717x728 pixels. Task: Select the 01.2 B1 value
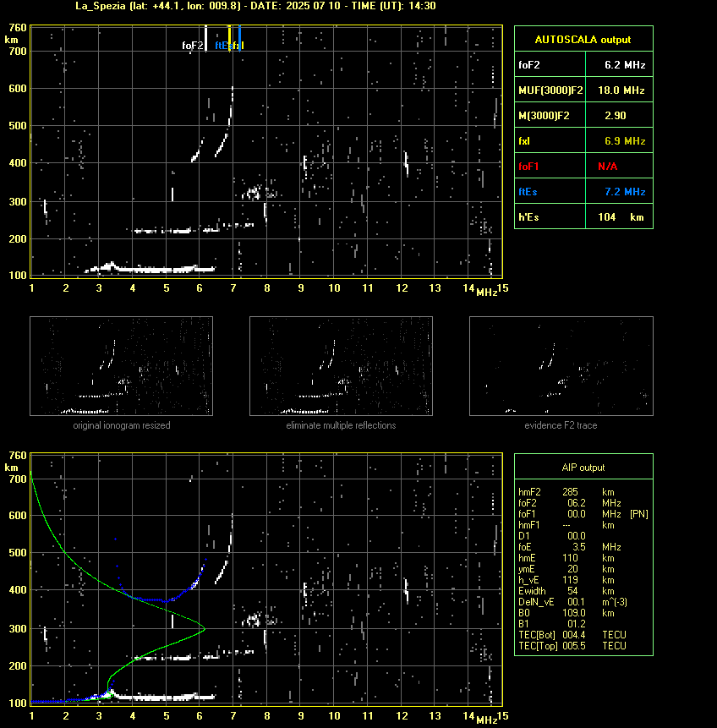tap(577, 625)
